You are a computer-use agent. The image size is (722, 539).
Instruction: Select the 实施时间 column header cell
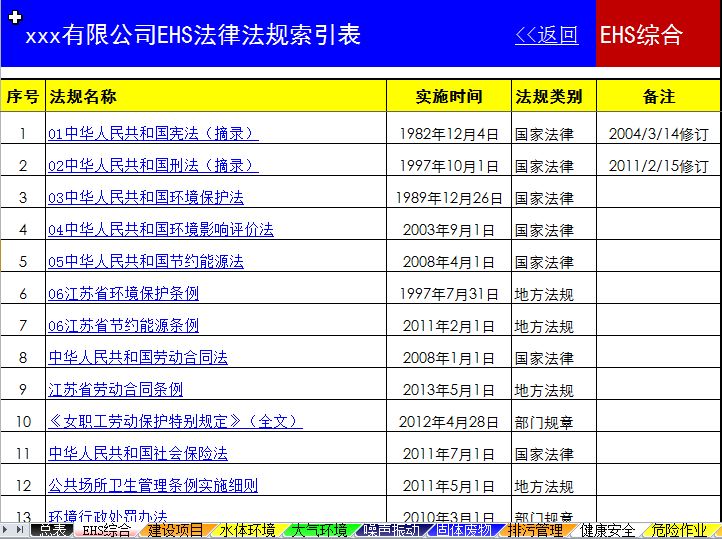click(448, 96)
